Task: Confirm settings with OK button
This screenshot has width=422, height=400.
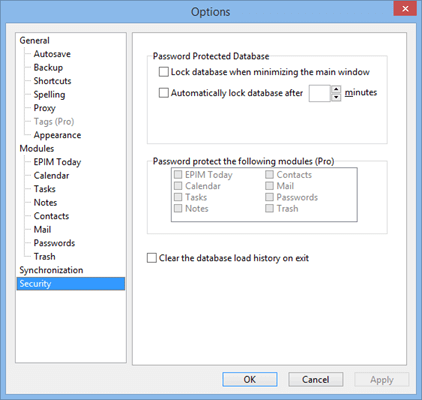Action: tap(250, 379)
